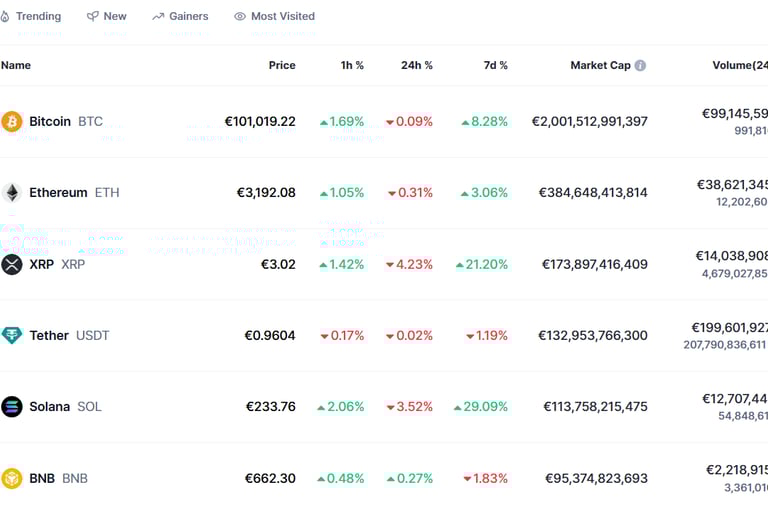Click the Solana logo icon
Screen dimensions: 768x512
coord(12,407)
